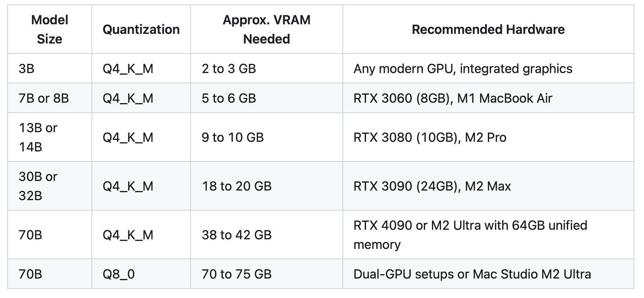Click the Model Size column header

pyautogui.click(x=50, y=29)
